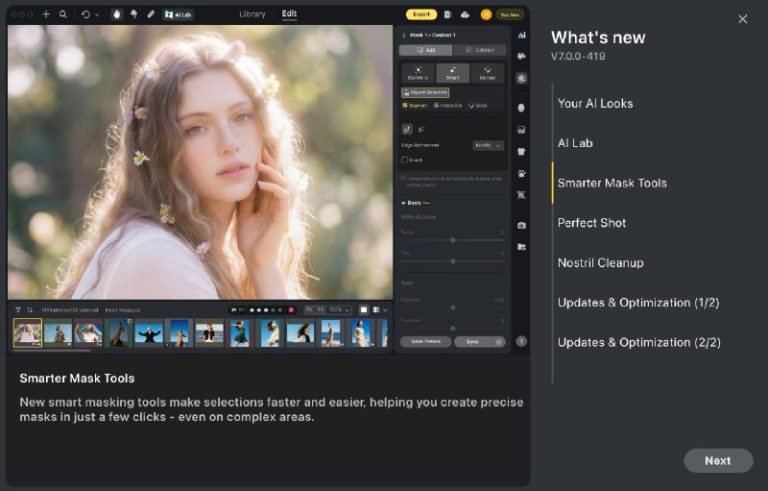This screenshot has width=768, height=491.
Task: Toggle the Invert checkbox
Action: coord(405,160)
